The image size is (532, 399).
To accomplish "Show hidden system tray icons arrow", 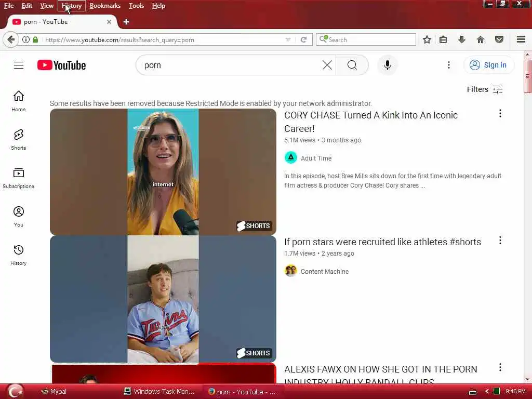I will [486, 392].
